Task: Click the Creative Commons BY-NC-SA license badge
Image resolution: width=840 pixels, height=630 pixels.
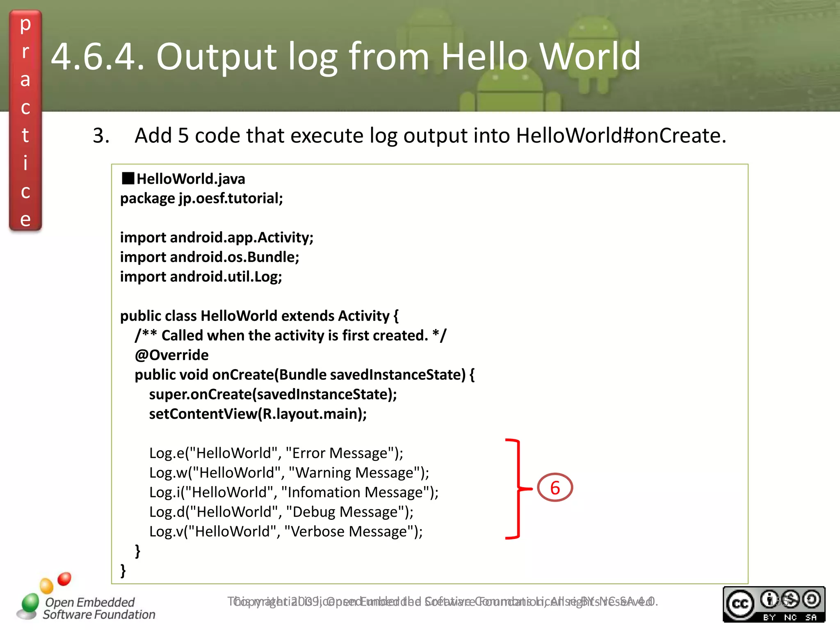Action: coord(774,604)
